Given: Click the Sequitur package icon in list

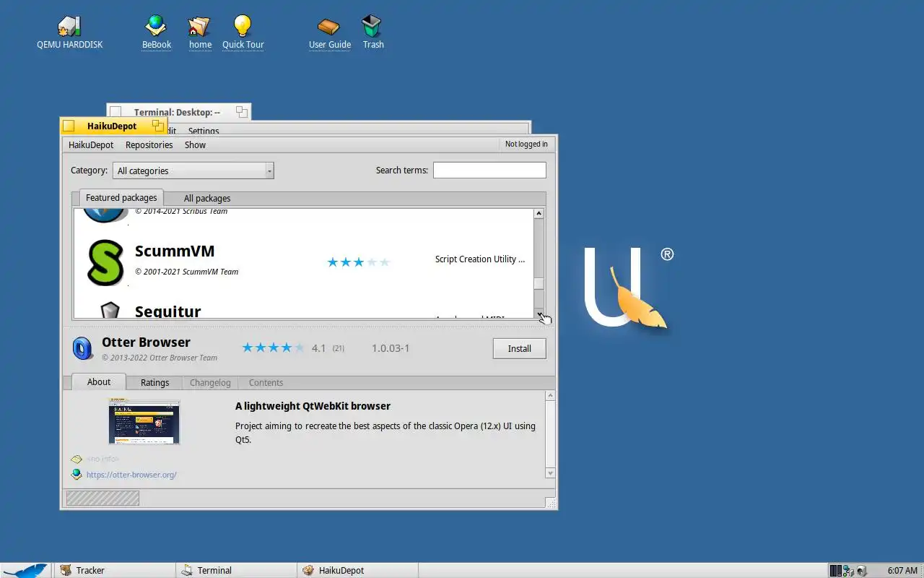Looking at the screenshot, I should (109, 311).
